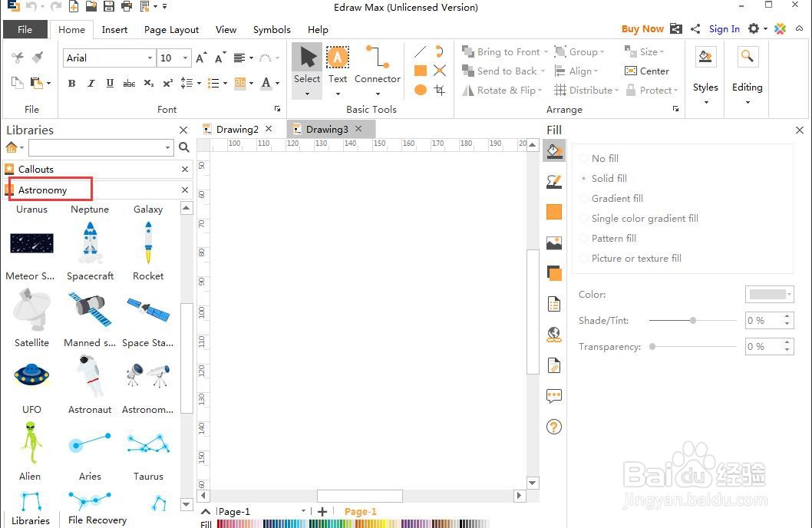Select the No fill option

click(599, 158)
